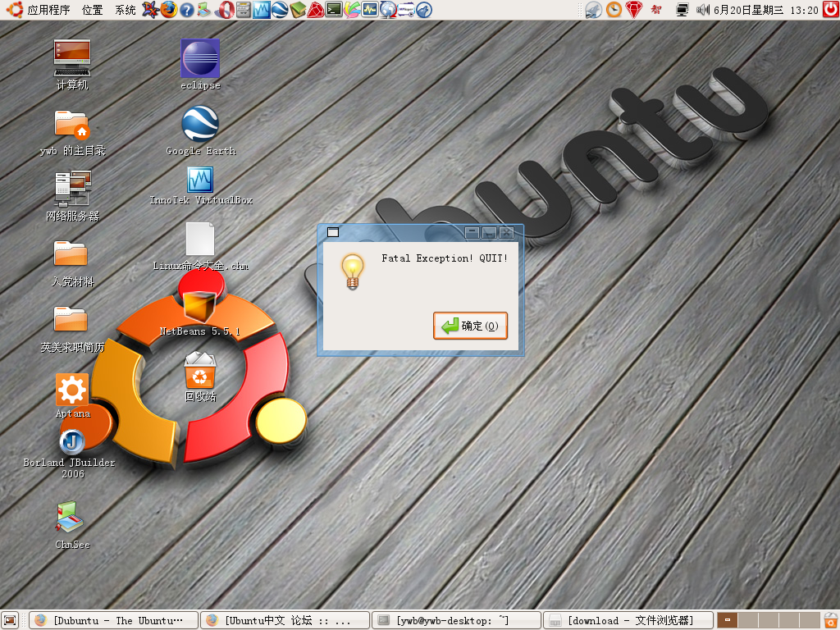Open the 应用程序 applications menu
The height and width of the screenshot is (630, 840).
click(x=48, y=10)
